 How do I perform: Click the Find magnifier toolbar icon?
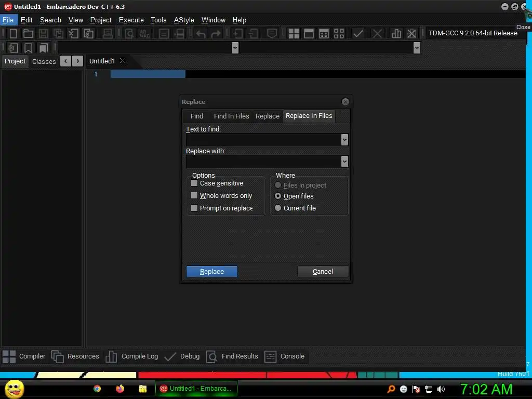129,33
